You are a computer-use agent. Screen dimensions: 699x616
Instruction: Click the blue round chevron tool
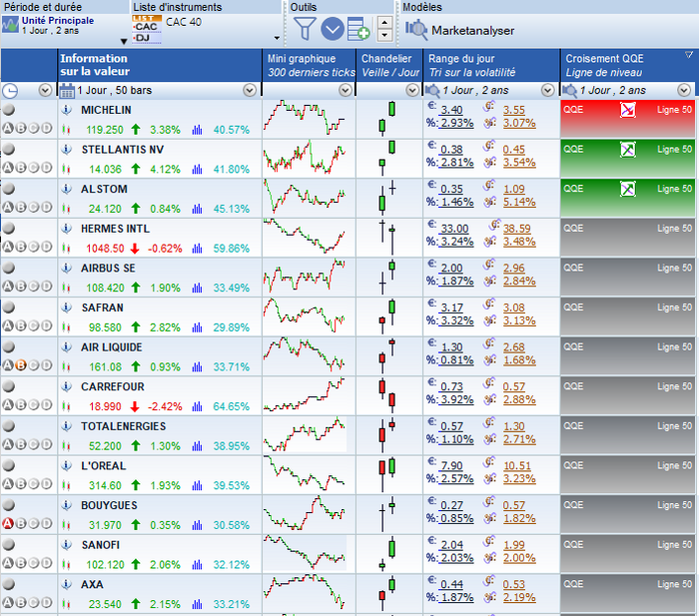coord(333,29)
